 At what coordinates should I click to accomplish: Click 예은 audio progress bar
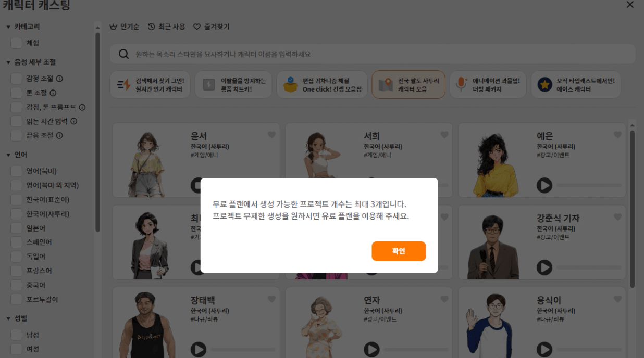pos(589,185)
